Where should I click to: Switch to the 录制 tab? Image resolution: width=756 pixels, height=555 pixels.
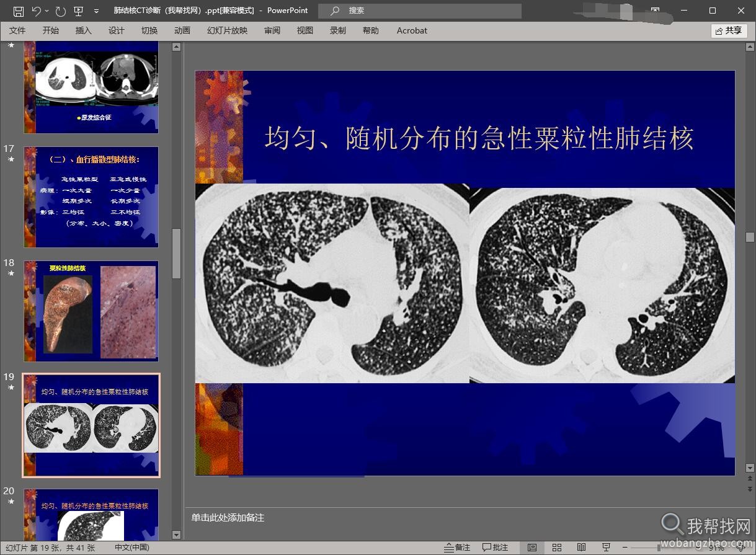click(x=338, y=30)
